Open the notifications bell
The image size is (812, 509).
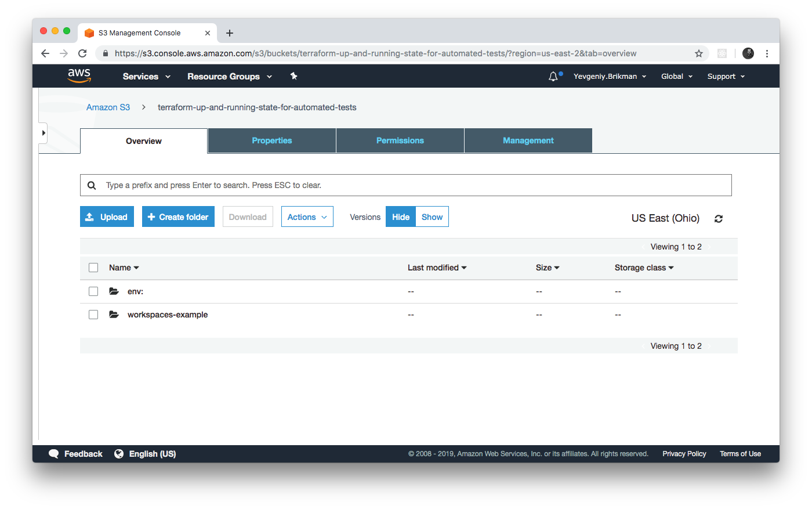(553, 77)
